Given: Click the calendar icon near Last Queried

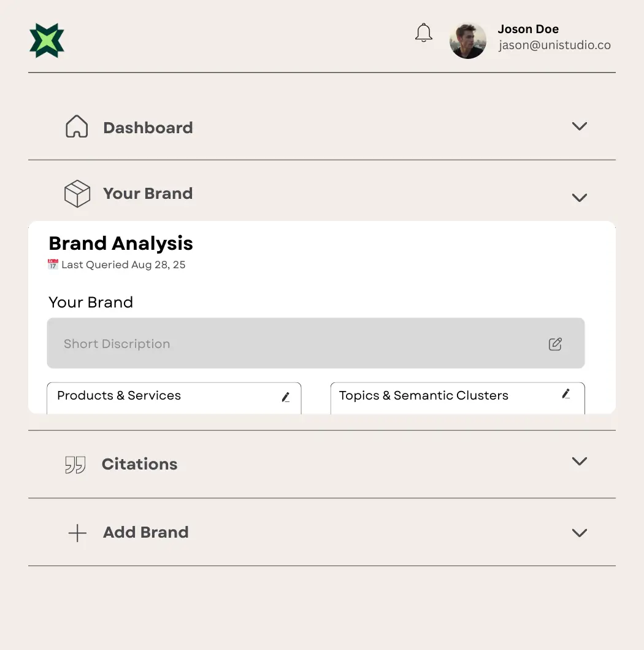Looking at the screenshot, I should 53,265.
